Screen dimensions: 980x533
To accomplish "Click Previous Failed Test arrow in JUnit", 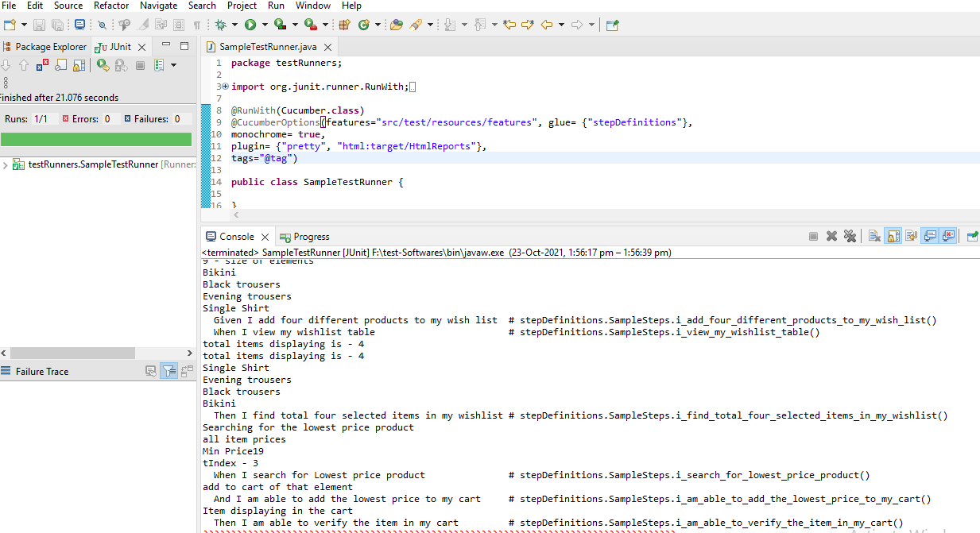I will click(24, 65).
